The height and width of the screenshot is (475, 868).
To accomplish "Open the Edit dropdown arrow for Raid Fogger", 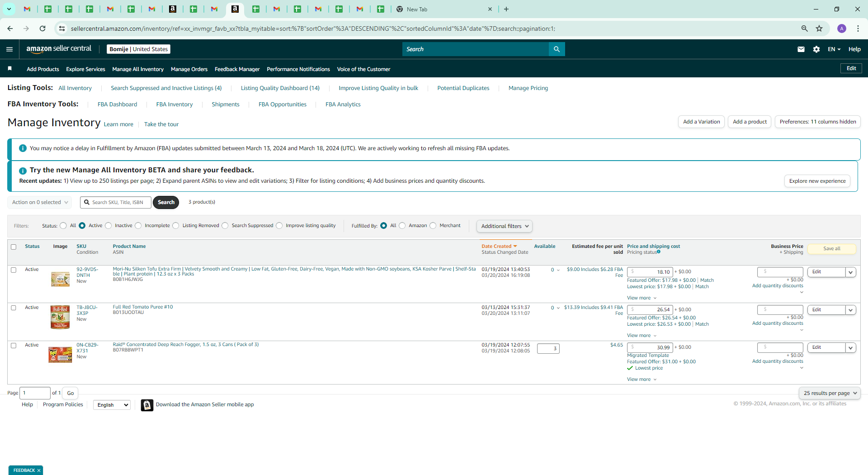I will tap(851, 348).
